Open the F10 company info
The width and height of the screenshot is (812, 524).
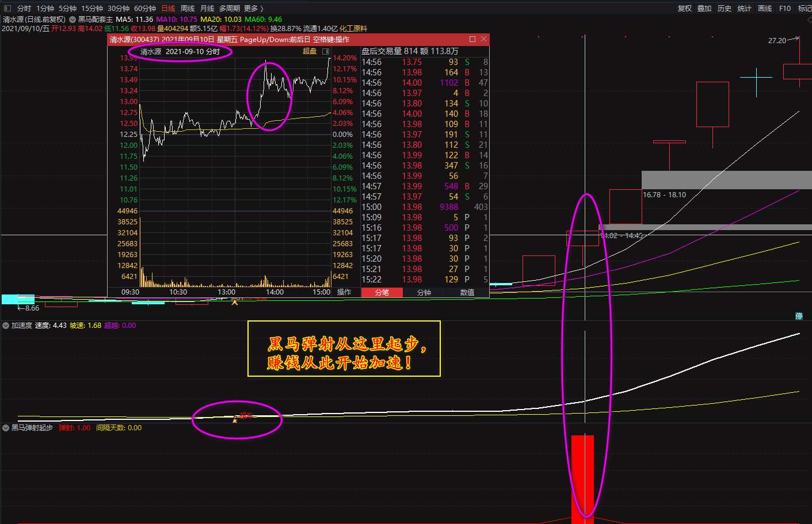tap(785, 9)
